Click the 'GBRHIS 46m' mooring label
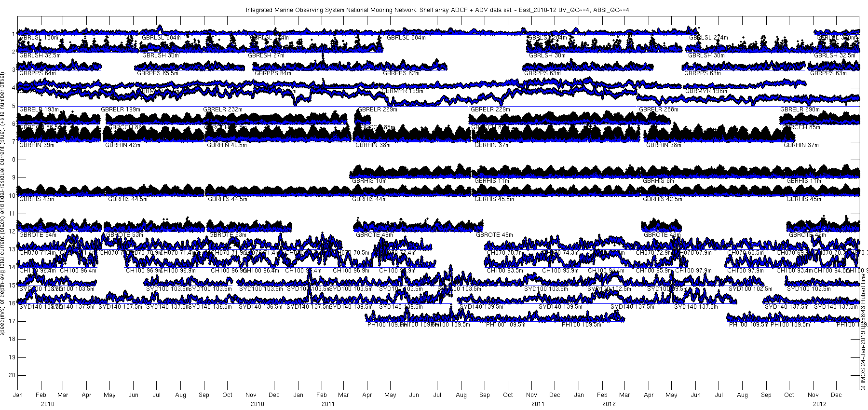 37,199
